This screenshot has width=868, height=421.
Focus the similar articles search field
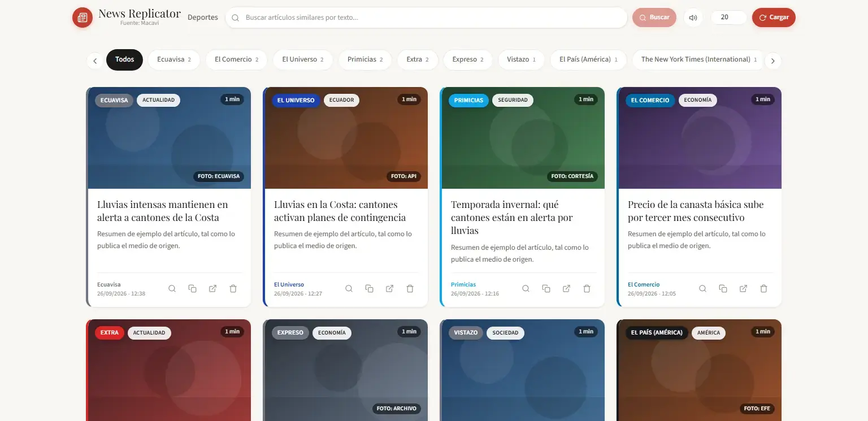[x=426, y=18]
